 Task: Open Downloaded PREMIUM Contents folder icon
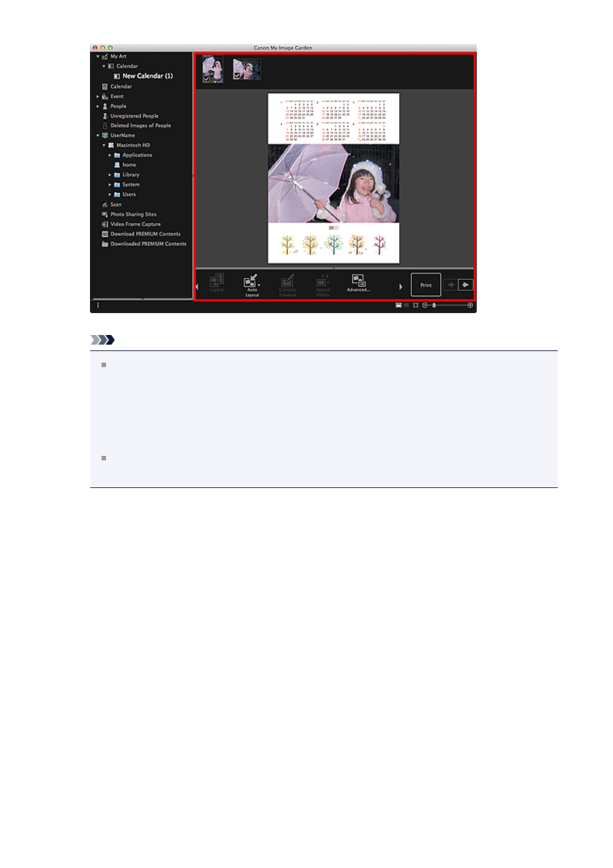[x=105, y=244]
